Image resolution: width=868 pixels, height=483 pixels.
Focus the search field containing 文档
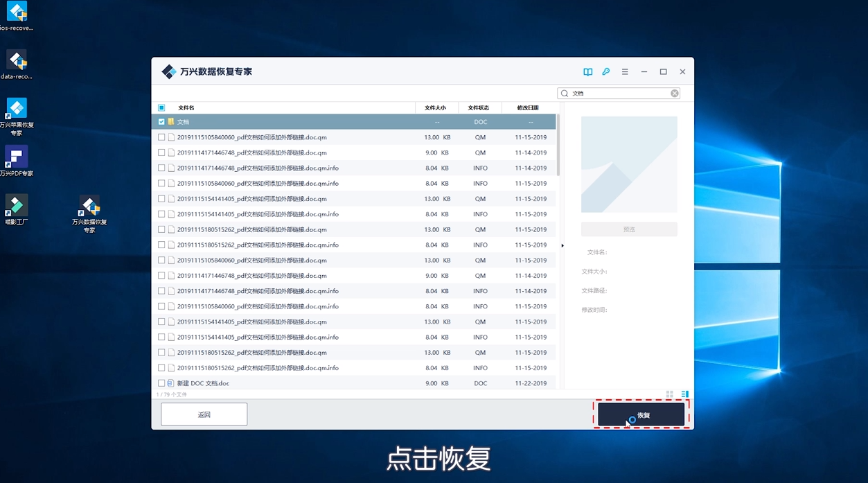coord(619,94)
